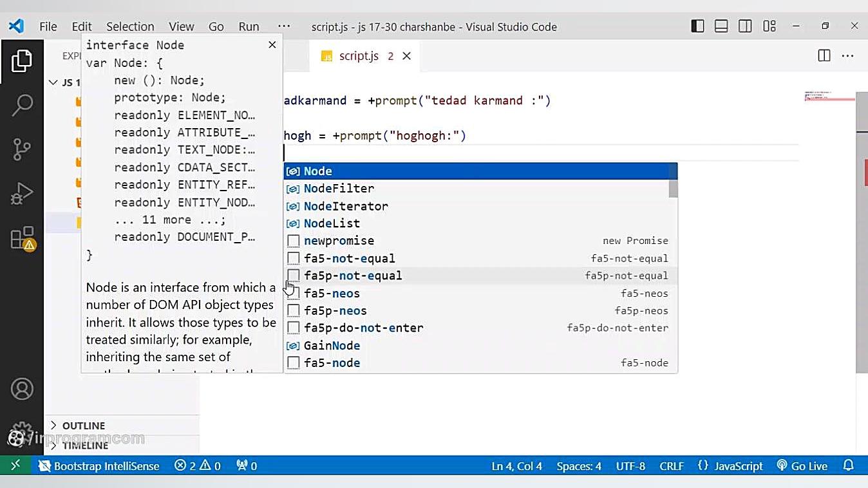Change Spaces: 4 indentation setting
The width and height of the screenshot is (868, 488).
click(579, 465)
